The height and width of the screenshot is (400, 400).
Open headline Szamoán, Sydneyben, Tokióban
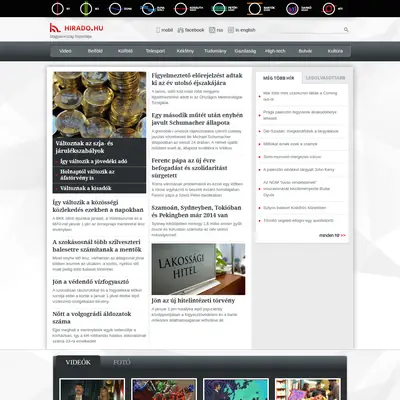coord(196,211)
